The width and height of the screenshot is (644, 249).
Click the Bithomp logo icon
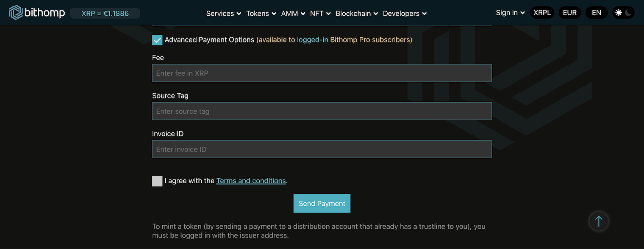pyautogui.click(x=16, y=12)
